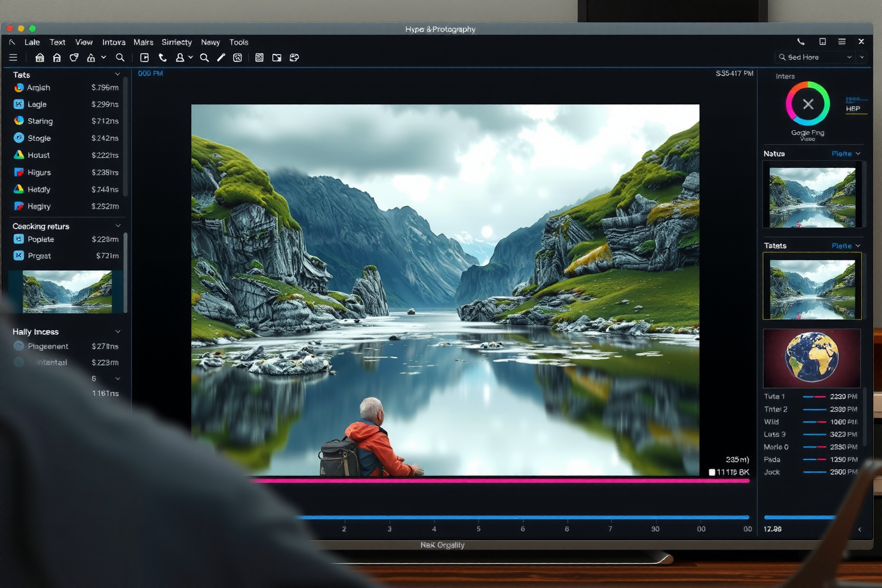Toggle the white checkbox beside 11115 BK
The height and width of the screenshot is (588, 882).
coord(712,472)
